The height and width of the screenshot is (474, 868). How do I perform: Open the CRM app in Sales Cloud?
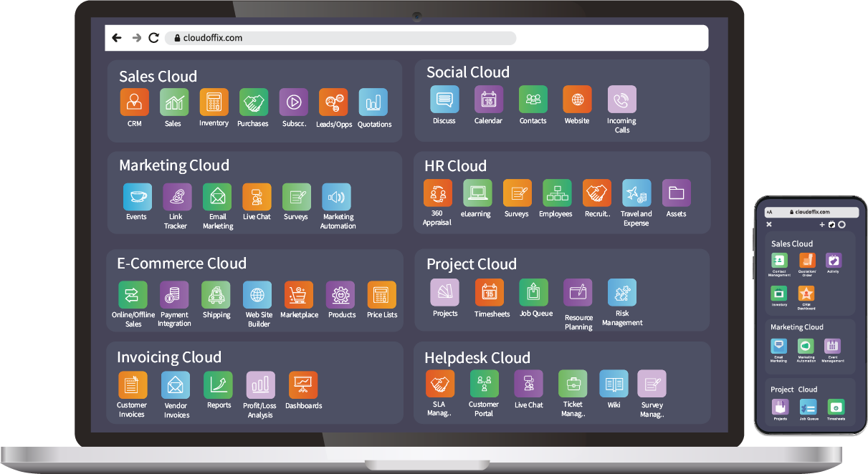click(x=134, y=100)
